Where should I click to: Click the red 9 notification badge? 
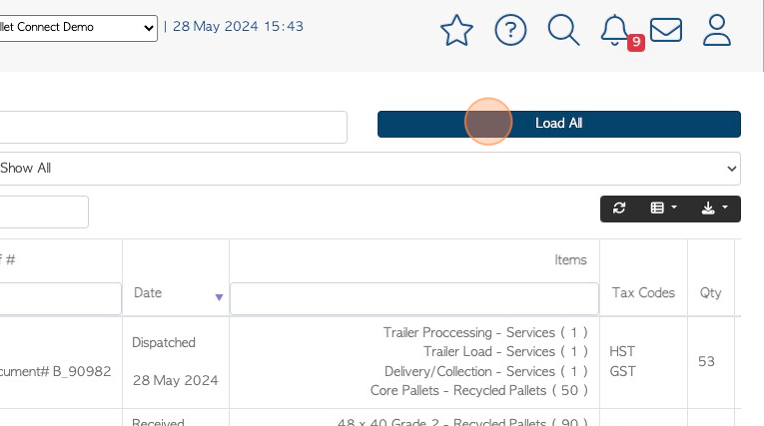[x=636, y=43]
